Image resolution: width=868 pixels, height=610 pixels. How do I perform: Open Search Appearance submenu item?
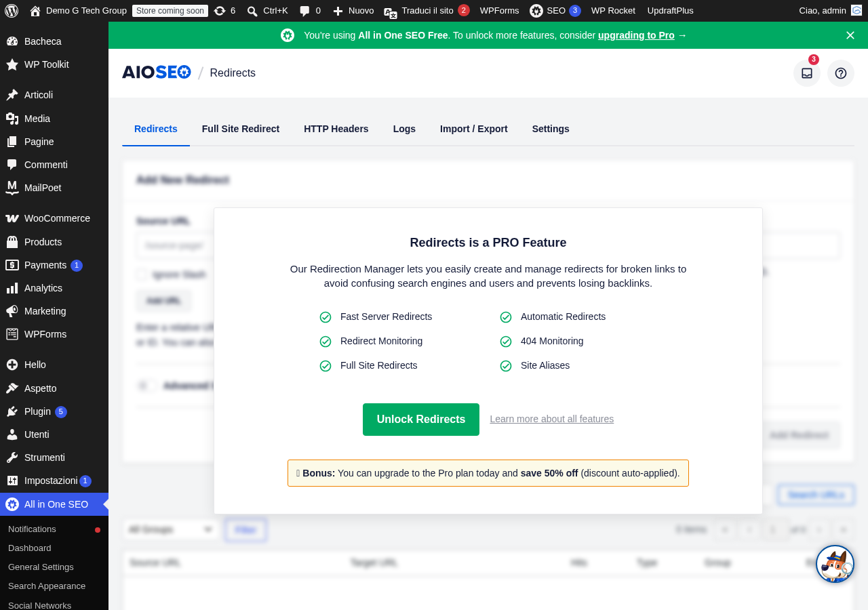[54, 586]
